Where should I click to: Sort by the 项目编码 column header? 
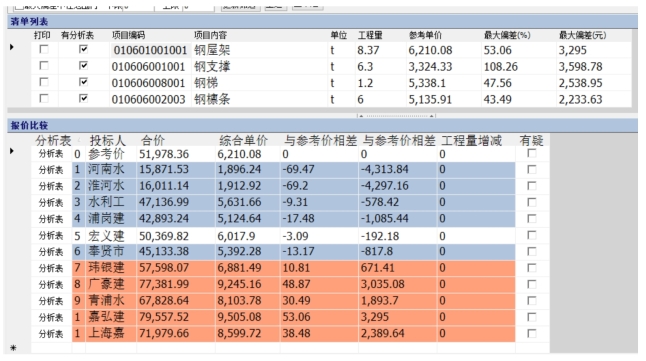pyautogui.click(x=128, y=35)
